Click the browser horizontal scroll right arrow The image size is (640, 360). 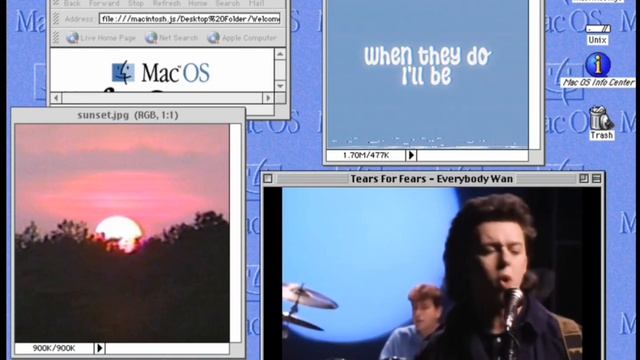pyautogui.click(x=268, y=98)
